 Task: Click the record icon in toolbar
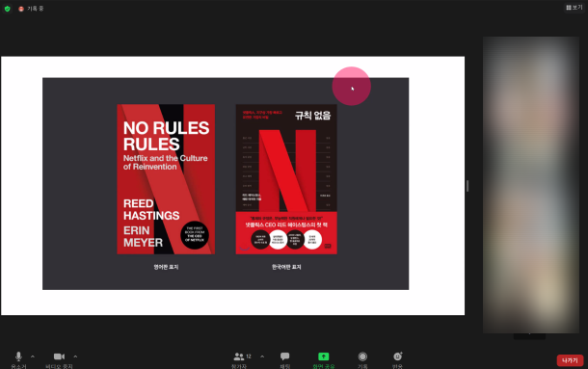[x=362, y=356]
